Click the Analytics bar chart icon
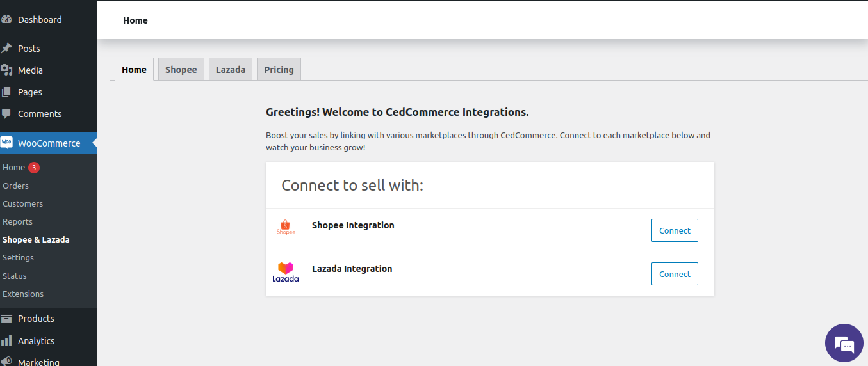 [6, 341]
